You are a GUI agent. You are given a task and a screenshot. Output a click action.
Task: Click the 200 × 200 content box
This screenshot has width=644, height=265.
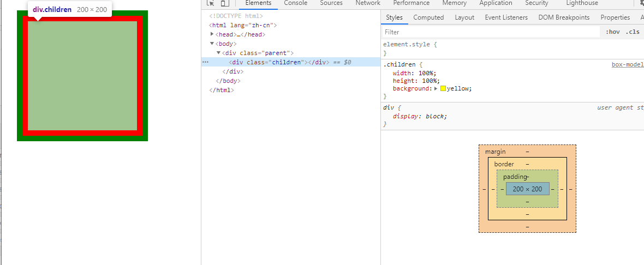point(527,189)
